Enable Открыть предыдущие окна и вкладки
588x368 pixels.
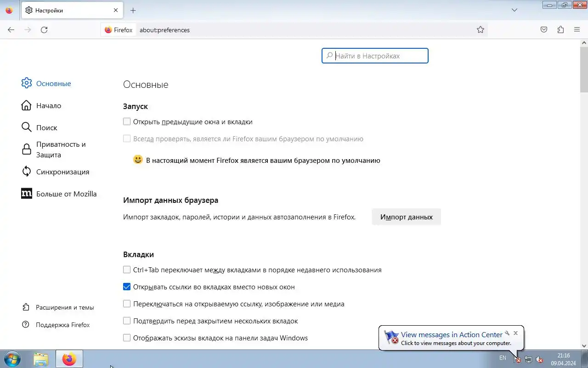pyautogui.click(x=127, y=122)
